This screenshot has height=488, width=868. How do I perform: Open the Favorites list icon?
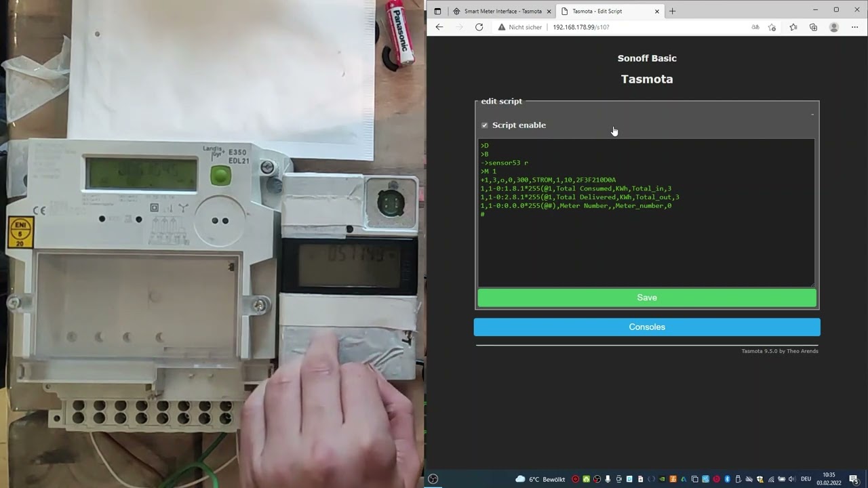793,27
